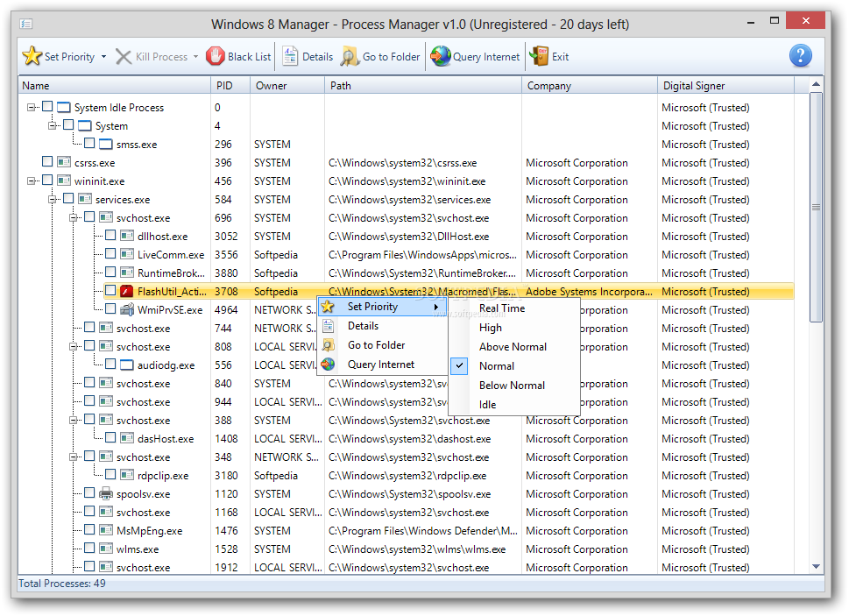Check the System Idle Process checkbox
The width and height of the screenshot is (849, 616).
(x=47, y=107)
